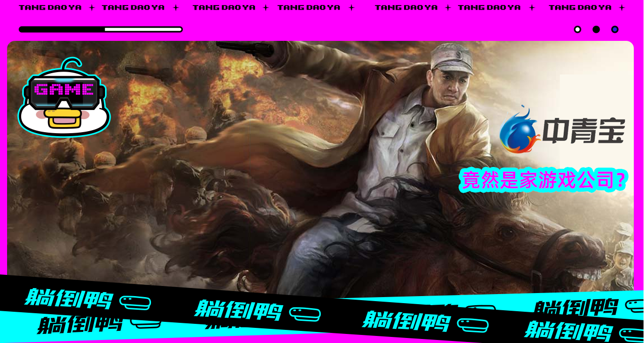Click the last plus sign in top ticker
The image size is (644, 343).
[622, 8]
